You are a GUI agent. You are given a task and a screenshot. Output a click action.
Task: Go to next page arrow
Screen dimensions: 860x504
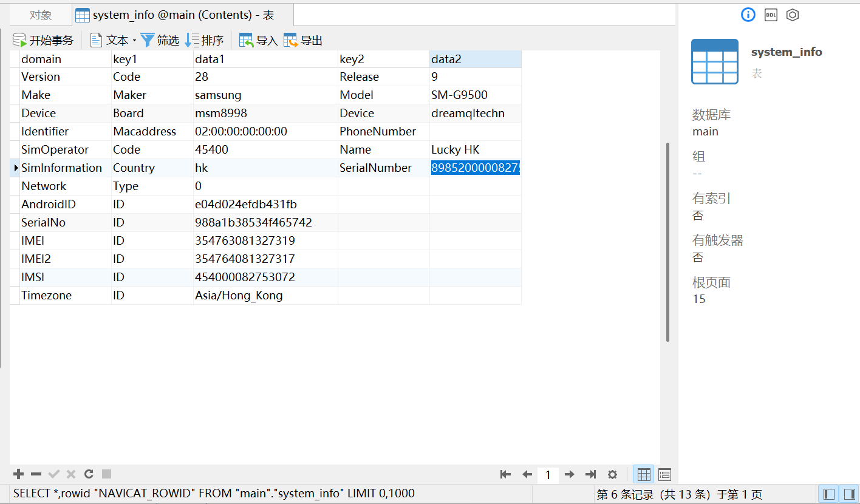[x=569, y=474]
